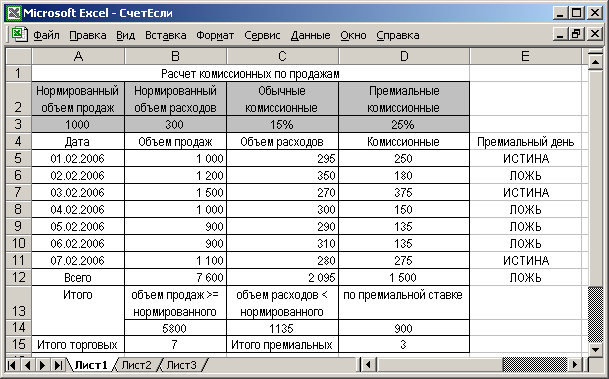Switch to the Лист2 sheet tab
Screen dimensions: 609x379
pos(137,365)
